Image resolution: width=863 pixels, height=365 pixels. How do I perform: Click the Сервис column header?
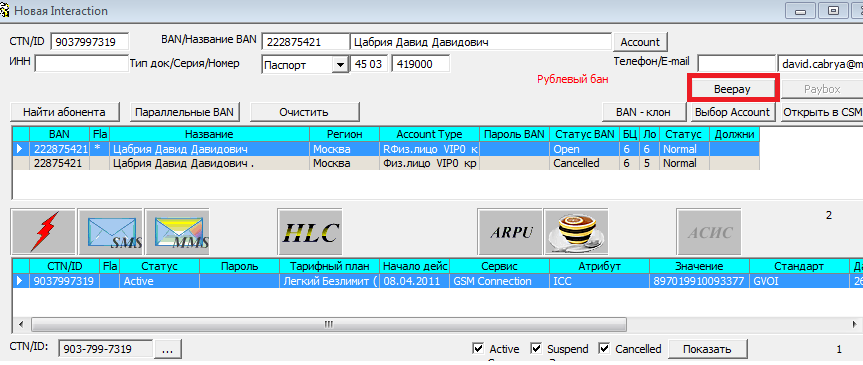coord(499,266)
